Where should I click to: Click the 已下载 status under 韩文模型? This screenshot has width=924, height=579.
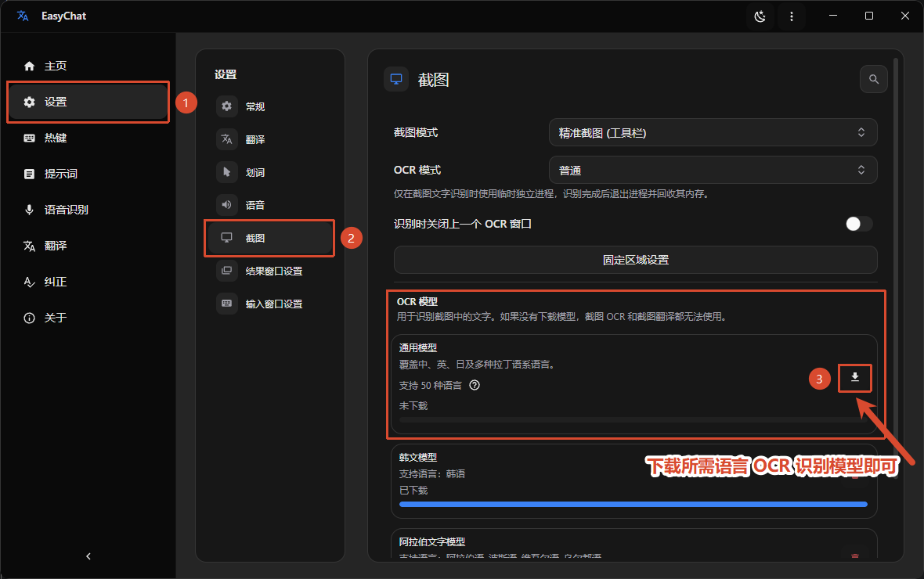413,490
